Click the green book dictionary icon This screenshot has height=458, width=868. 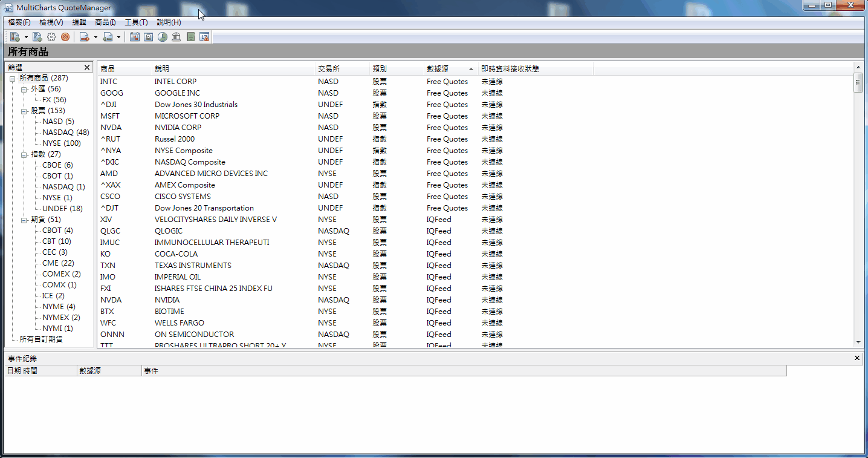point(190,37)
